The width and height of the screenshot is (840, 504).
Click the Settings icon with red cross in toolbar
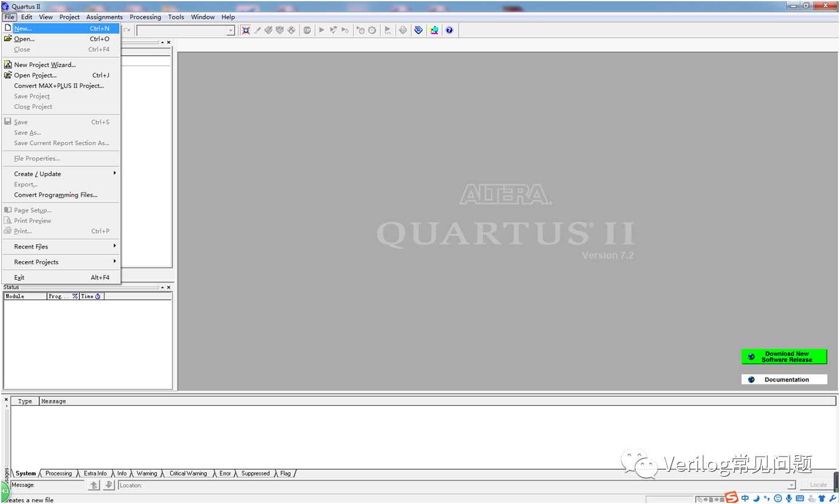(x=246, y=30)
